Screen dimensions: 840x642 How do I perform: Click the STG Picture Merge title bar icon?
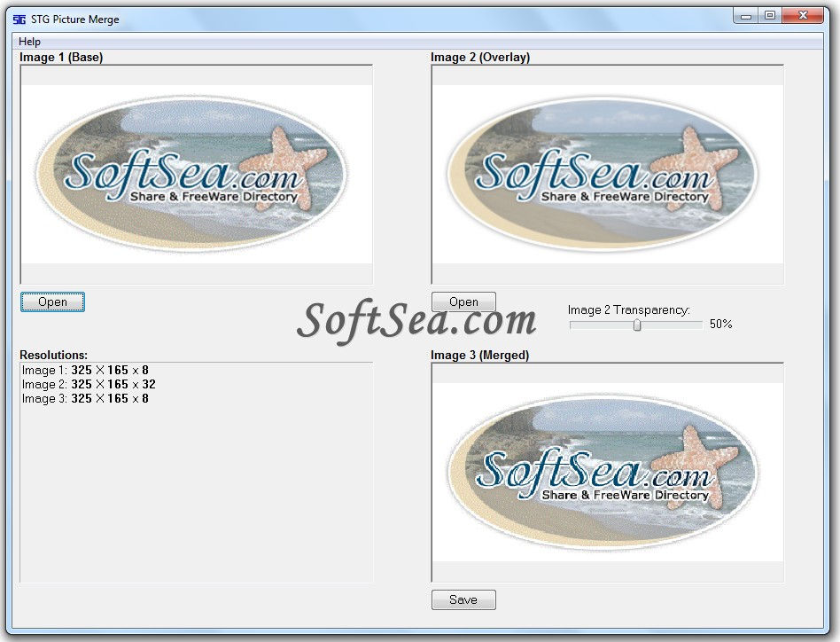[x=19, y=20]
